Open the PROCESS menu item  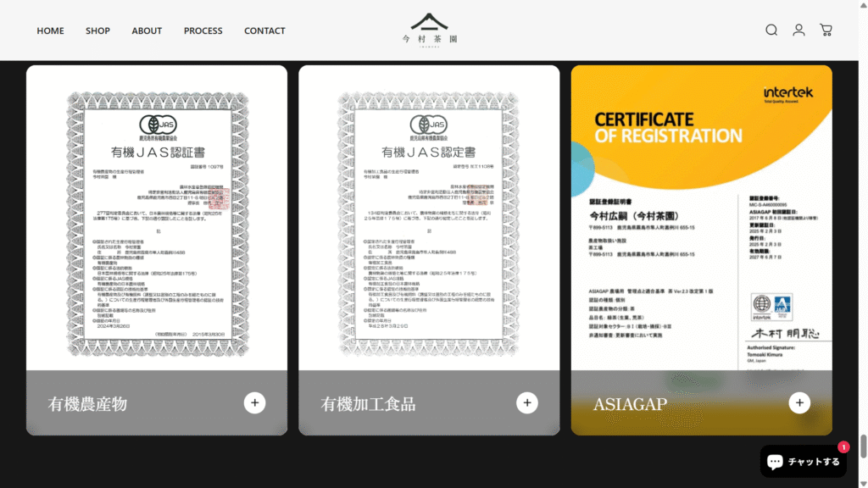point(203,31)
